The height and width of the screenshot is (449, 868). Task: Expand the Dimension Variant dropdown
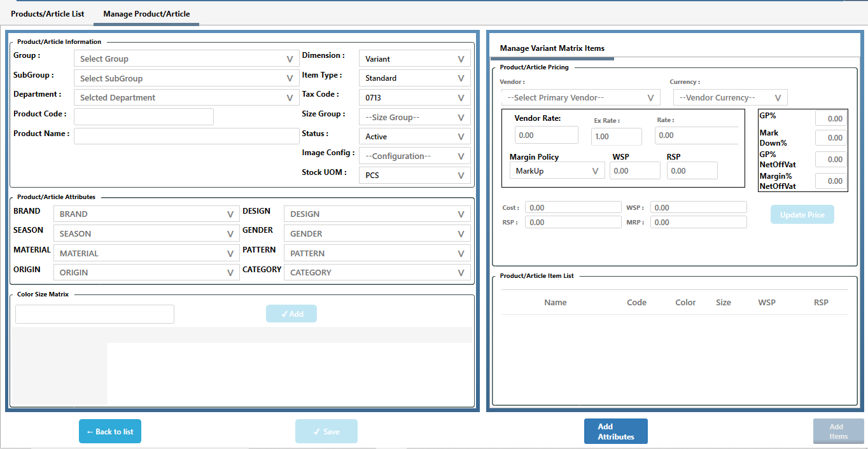point(414,59)
